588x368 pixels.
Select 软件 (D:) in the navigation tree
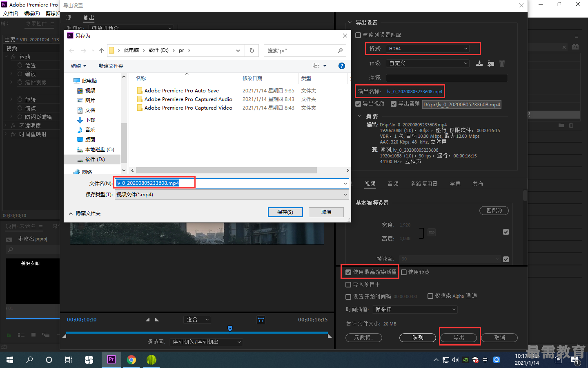[x=95, y=159]
